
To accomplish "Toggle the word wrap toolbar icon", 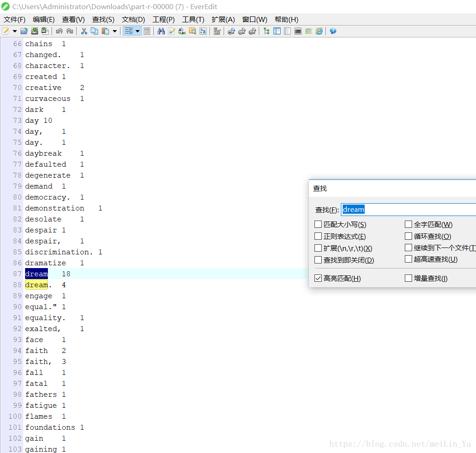I will click(x=128, y=31).
